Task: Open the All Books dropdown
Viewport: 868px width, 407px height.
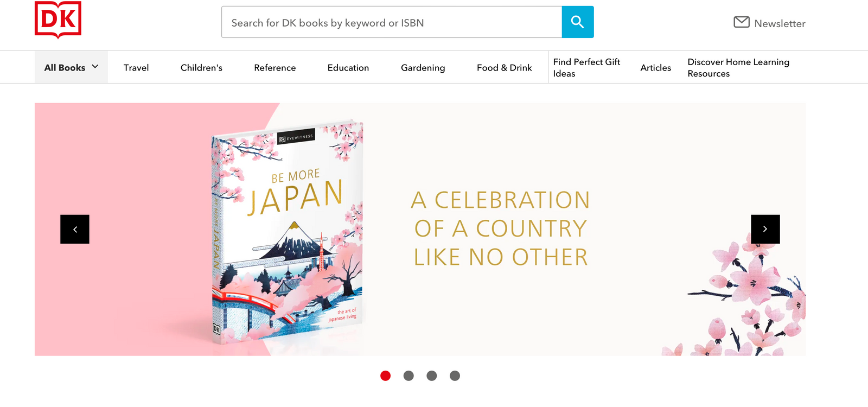Action: [64, 67]
